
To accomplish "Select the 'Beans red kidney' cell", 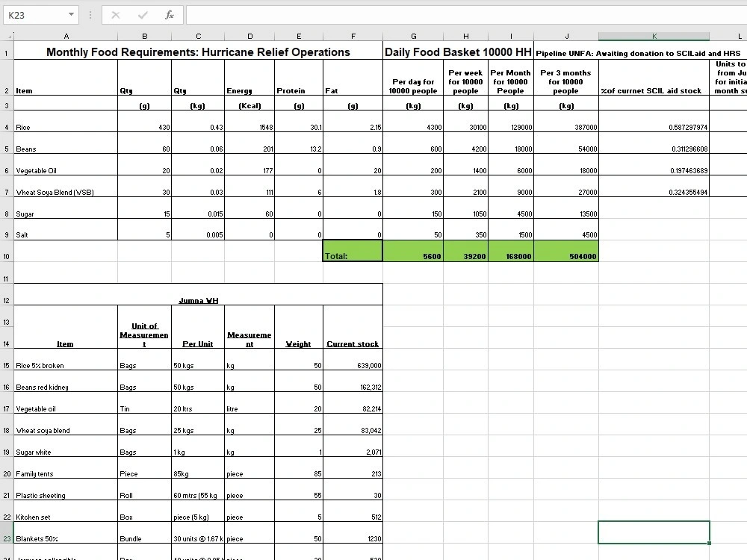I will [x=66, y=382].
